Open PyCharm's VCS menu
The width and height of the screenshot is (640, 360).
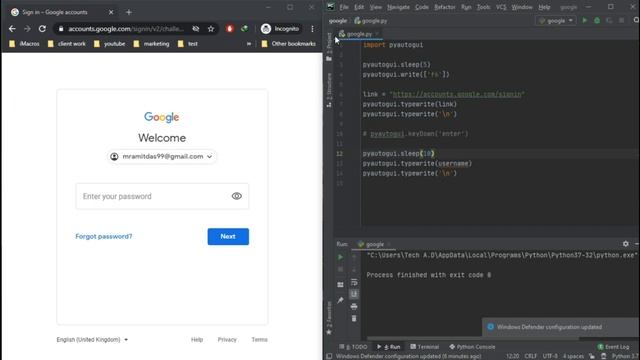pyautogui.click(x=501, y=7)
